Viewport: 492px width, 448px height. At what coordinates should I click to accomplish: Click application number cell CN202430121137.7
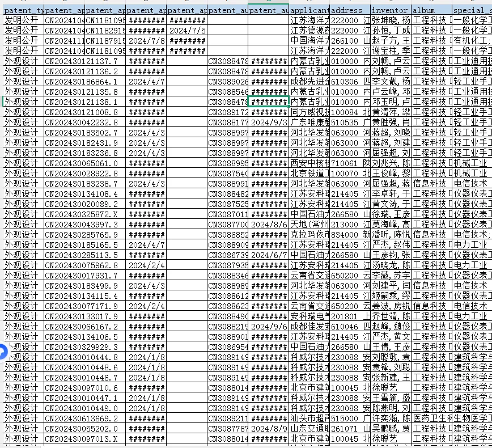84,61
